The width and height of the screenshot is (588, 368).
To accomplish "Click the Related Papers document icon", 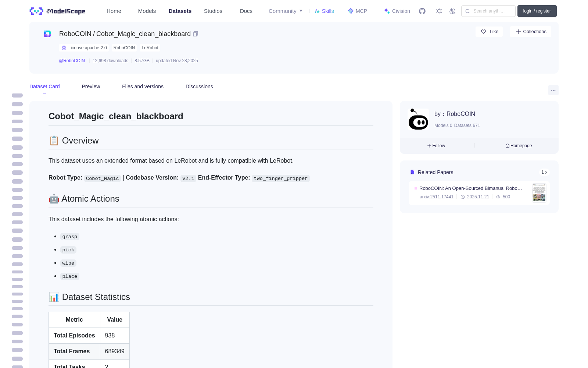I will [412, 172].
